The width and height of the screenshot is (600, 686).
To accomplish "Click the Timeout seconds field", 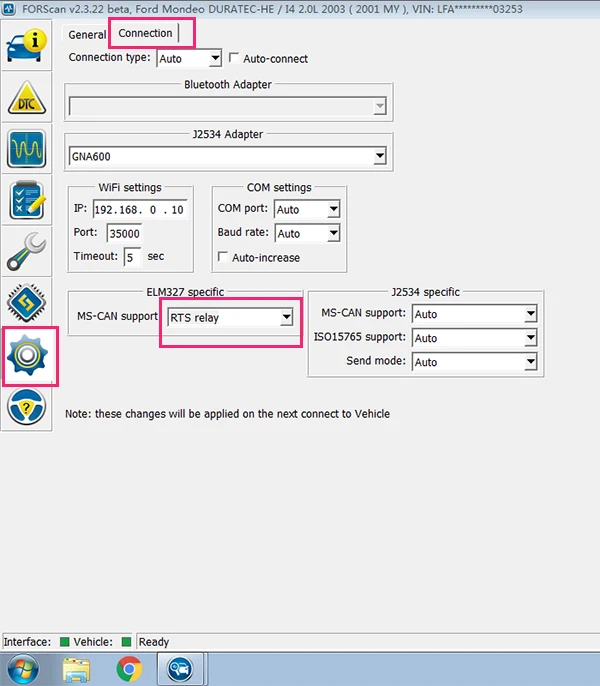I will pyautogui.click(x=132, y=257).
